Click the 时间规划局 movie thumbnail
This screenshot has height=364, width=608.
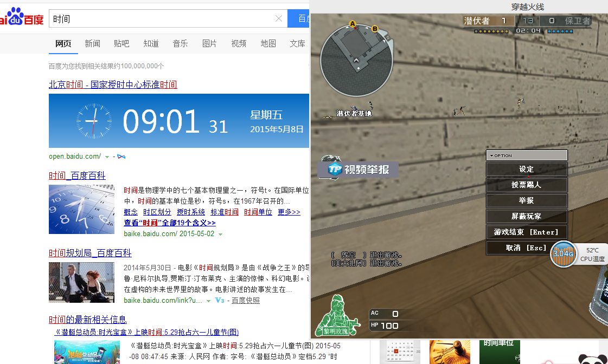[81, 282]
